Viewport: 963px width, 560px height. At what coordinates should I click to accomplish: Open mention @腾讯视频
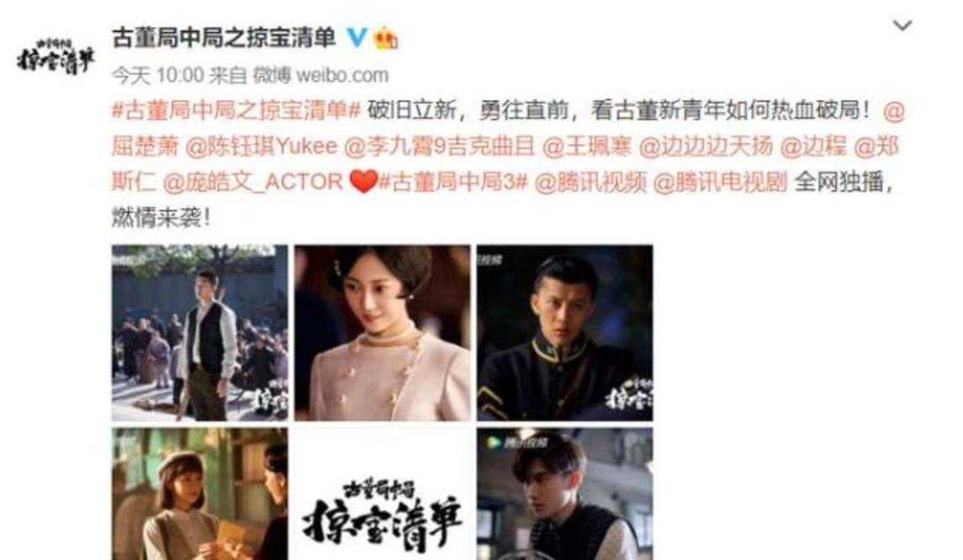click(590, 182)
